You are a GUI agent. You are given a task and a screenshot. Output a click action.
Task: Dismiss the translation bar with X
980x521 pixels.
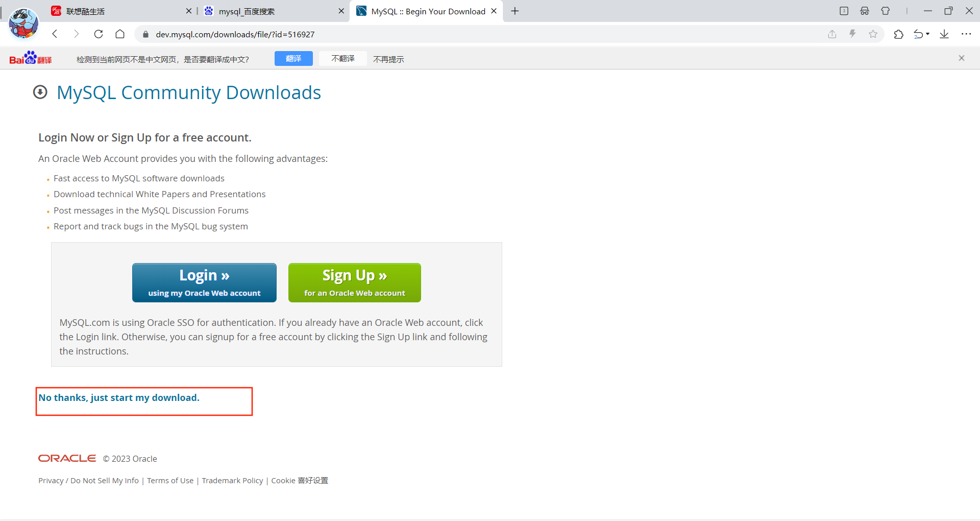click(962, 58)
